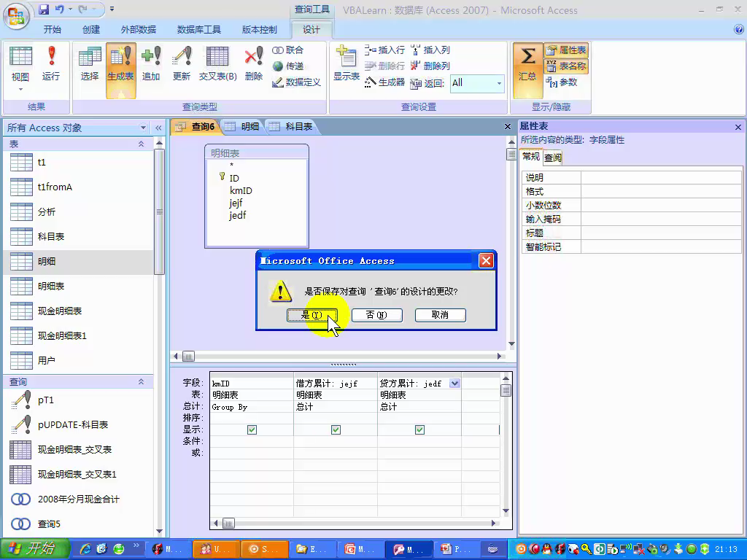Open the 生成器 expression builder
747x560 pixels.
pyautogui.click(x=384, y=82)
